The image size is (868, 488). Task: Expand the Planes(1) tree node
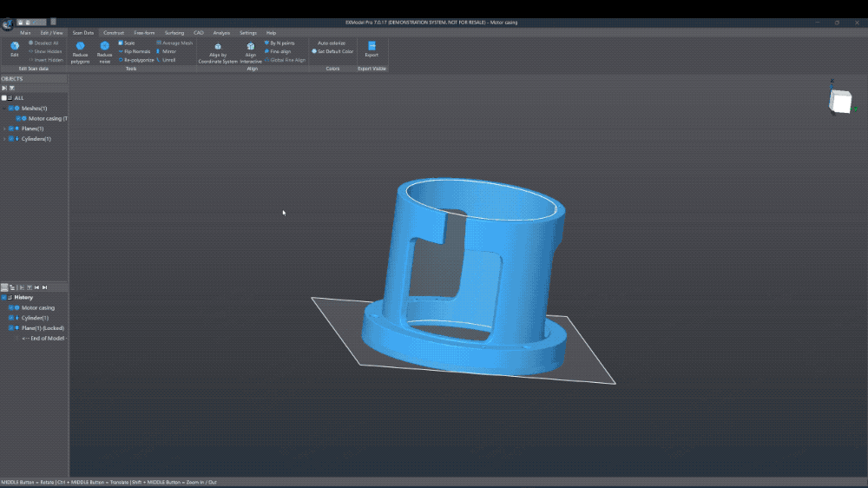[4, 129]
